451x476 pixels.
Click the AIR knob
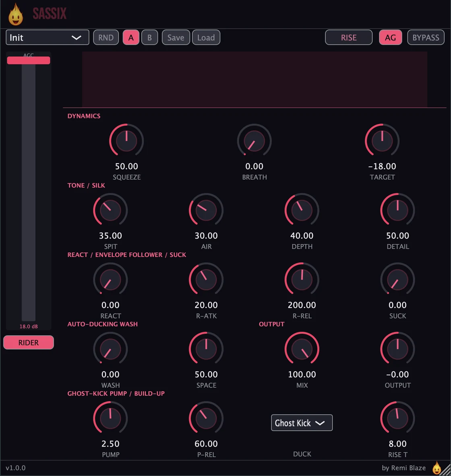click(x=206, y=210)
